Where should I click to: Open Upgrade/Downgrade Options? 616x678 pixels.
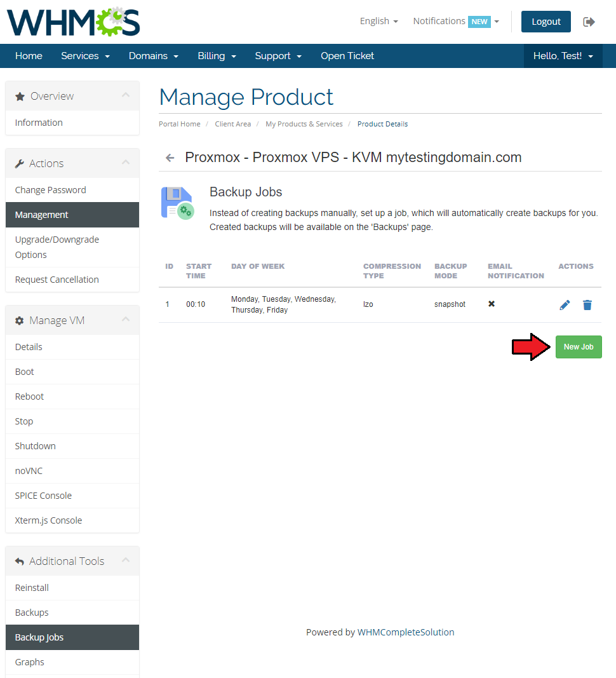click(x=72, y=247)
